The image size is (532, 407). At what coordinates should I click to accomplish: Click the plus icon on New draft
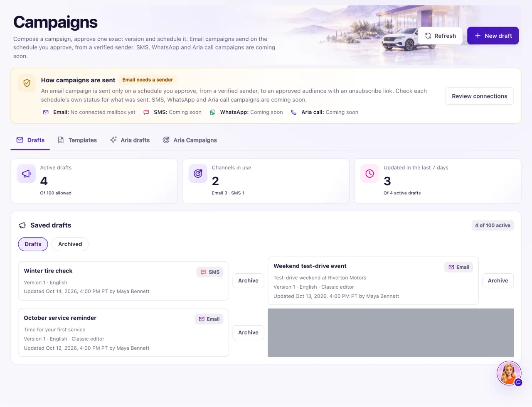click(x=478, y=36)
